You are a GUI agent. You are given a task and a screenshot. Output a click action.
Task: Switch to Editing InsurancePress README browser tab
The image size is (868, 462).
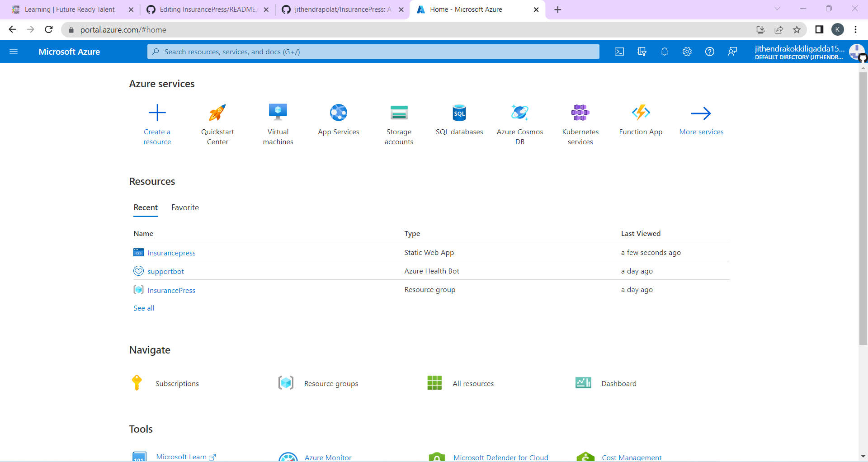208,9
